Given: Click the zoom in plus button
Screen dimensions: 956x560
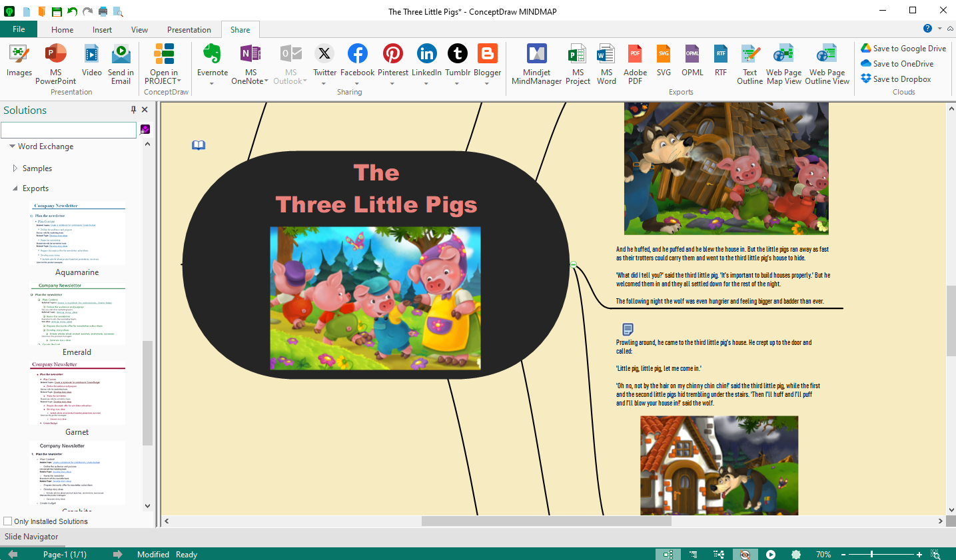Looking at the screenshot, I should [x=919, y=554].
